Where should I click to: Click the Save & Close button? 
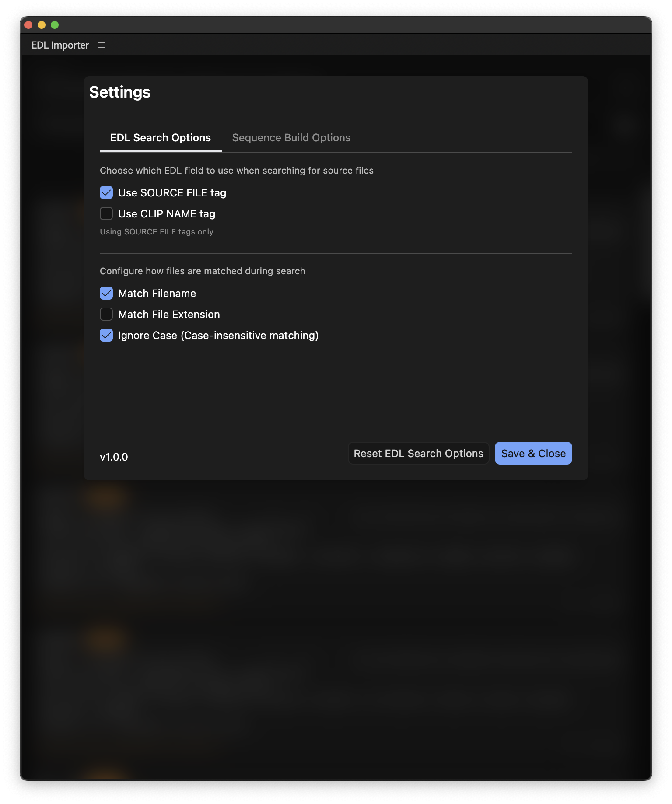[x=533, y=453]
